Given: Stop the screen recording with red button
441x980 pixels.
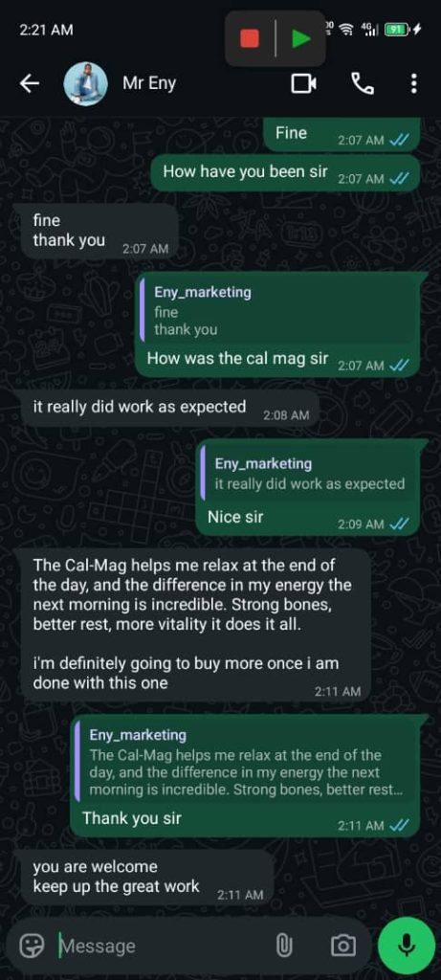Looking at the screenshot, I should click(x=250, y=38).
